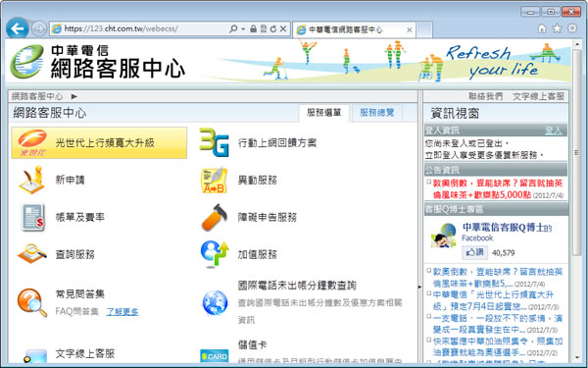Viewport: 588px width, 368px height.
Task: Click the 帳單及費率 bill icon
Action: point(32,217)
